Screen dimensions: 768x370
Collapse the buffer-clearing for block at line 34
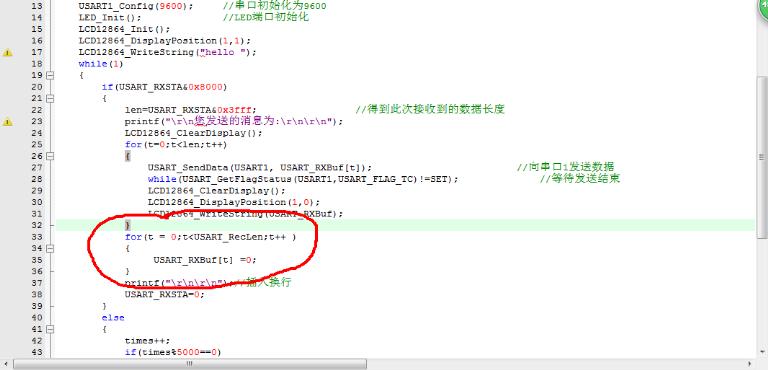[49, 248]
